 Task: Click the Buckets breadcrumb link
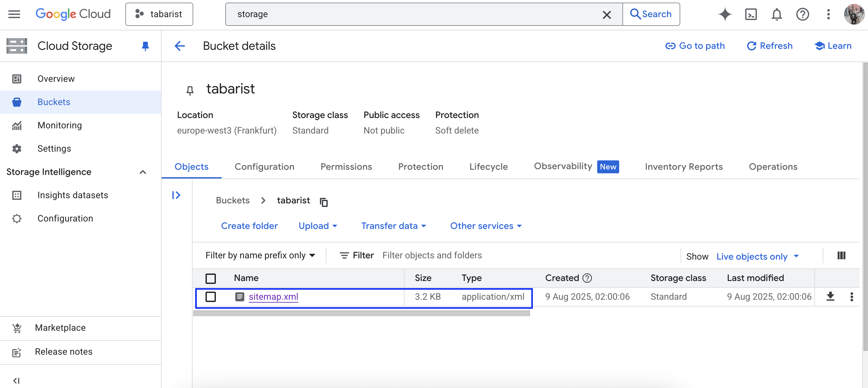pos(232,200)
